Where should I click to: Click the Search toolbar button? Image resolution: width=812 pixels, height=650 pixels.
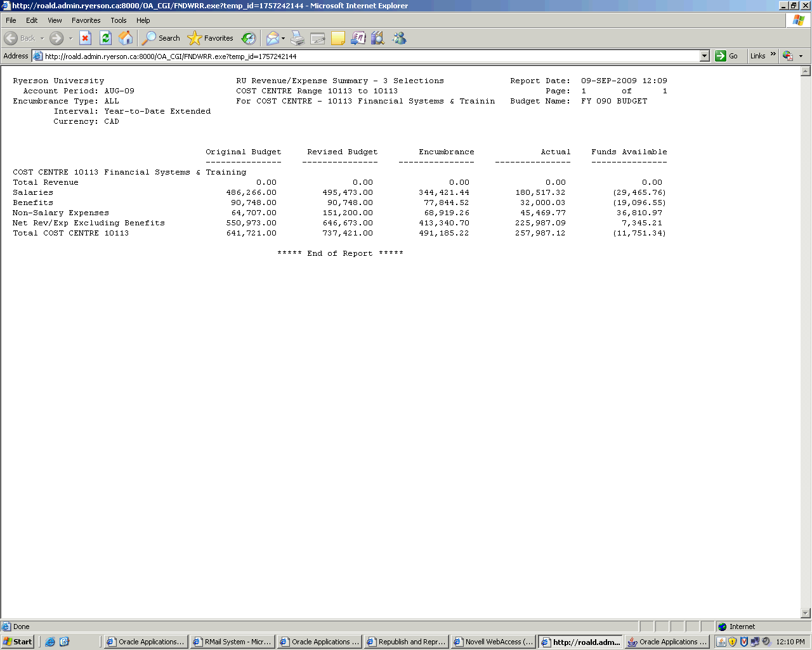(161, 38)
